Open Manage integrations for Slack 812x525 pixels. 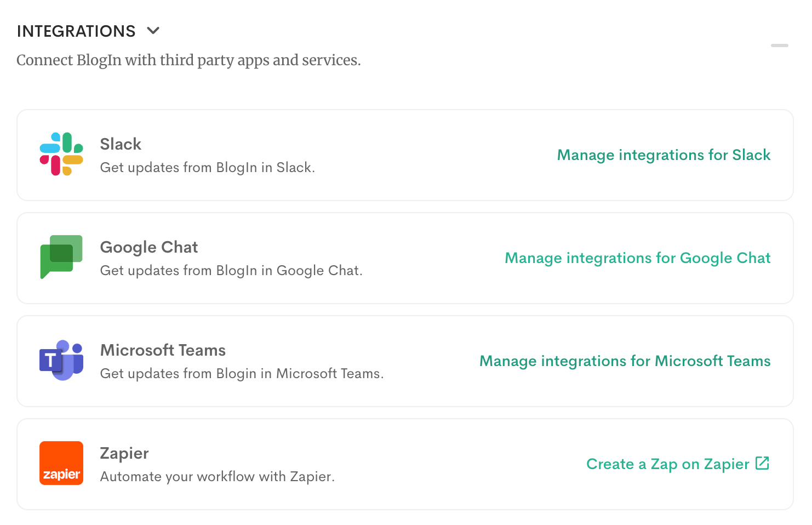click(x=664, y=155)
